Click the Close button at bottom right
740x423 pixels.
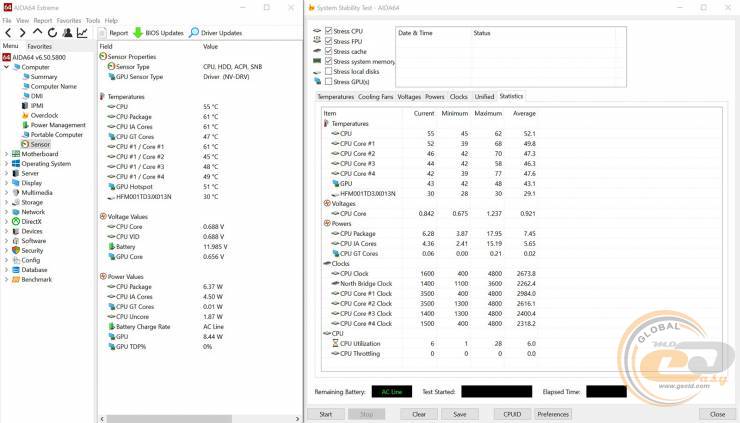[717, 415]
